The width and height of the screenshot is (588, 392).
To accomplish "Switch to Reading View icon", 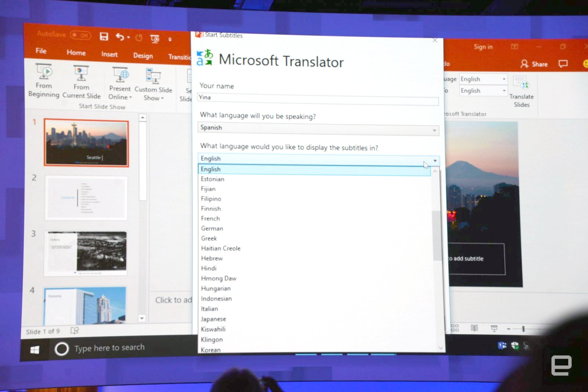I will pyautogui.click(x=474, y=328).
